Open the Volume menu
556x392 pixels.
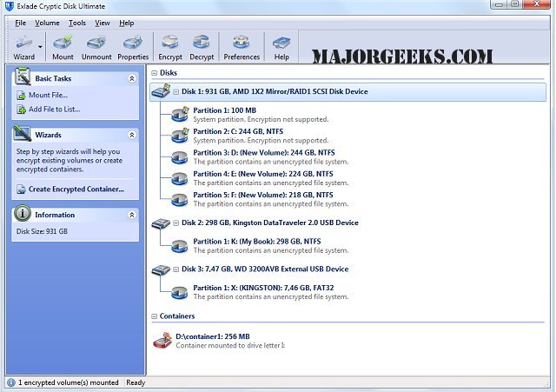click(x=47, y=23)
